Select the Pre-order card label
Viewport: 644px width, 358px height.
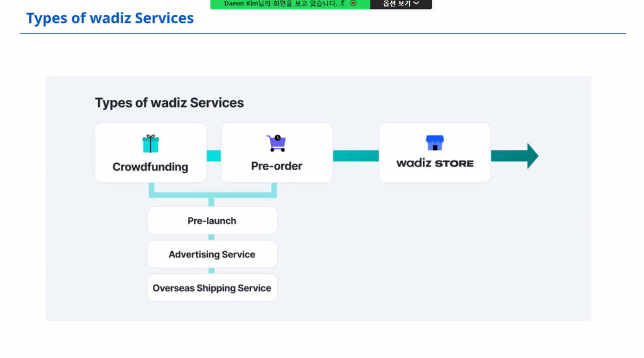coord(277,166)
